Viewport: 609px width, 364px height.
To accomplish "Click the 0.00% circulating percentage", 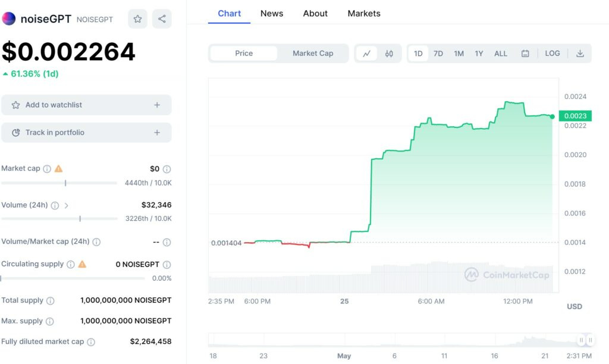I will 162,278.
